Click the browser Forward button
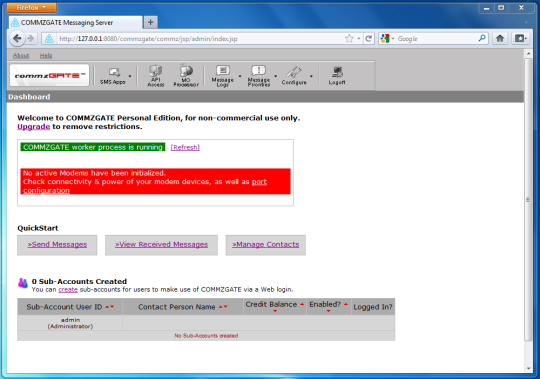The height and width of the screenshot is (379, 540). 31,39
